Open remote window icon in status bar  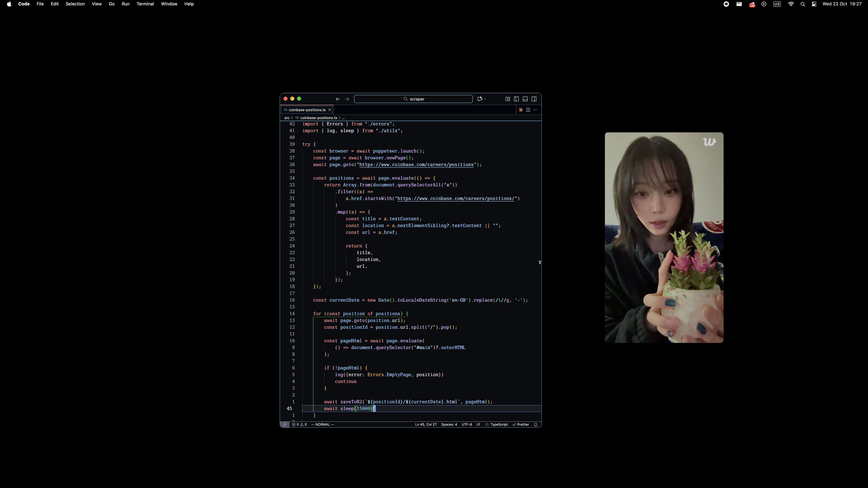tap(284, 424)
